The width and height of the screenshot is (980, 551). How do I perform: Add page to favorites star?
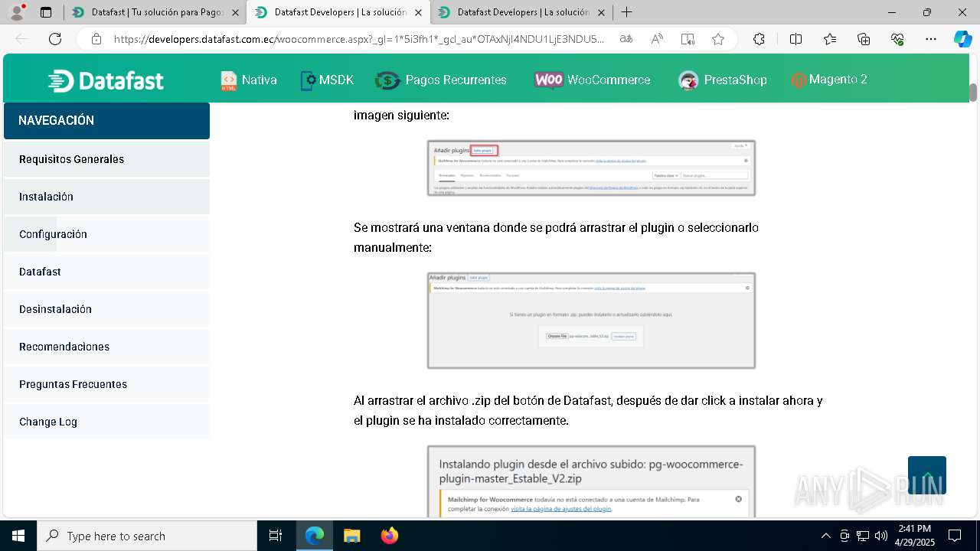[718, 39]
